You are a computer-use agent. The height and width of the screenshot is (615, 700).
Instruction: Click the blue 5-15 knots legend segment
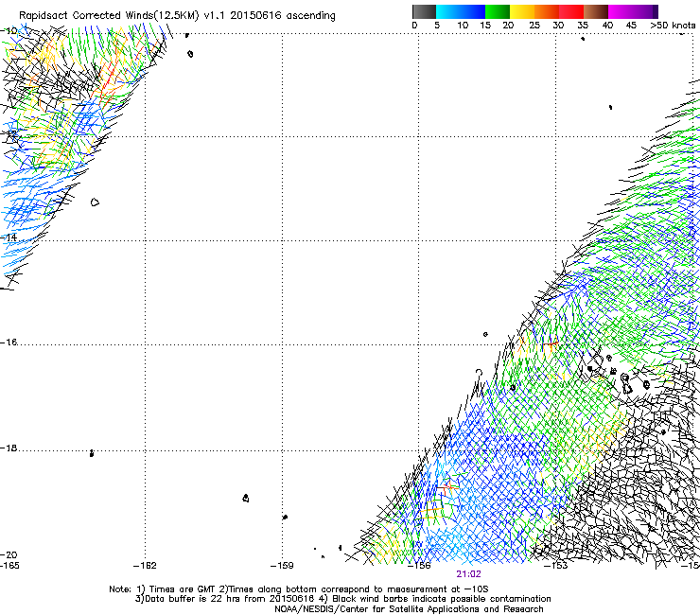tap(461, 11)
